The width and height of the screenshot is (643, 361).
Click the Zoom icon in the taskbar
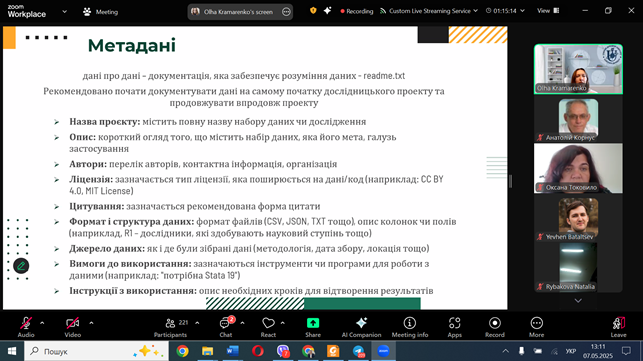tap(383, 351)
